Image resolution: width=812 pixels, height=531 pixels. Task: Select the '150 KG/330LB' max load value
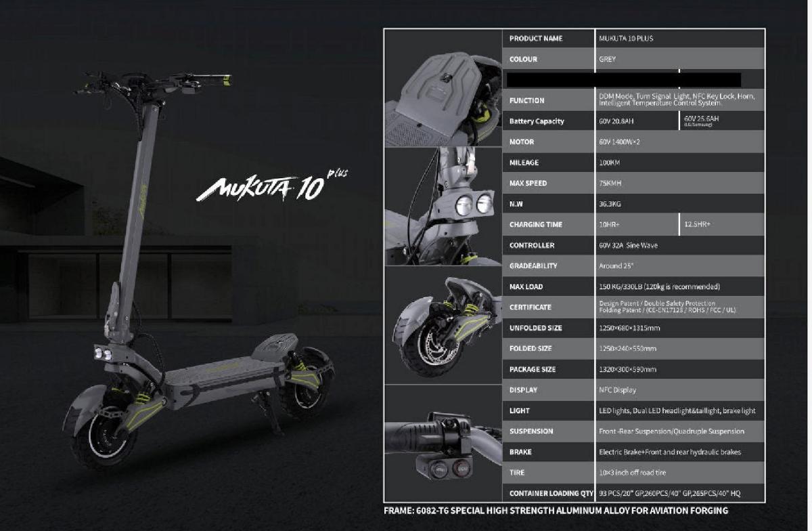[659, 286]
